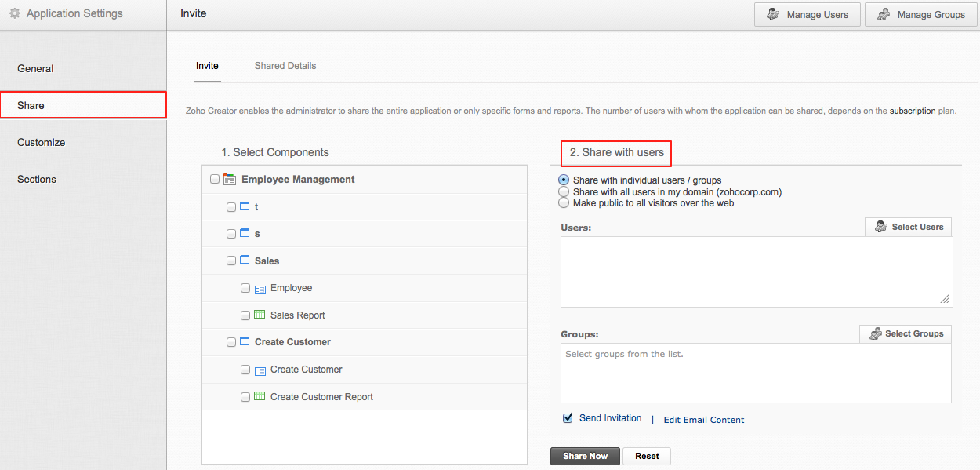
Task: Uncheck the Send Invitation checkbox
Action: pyautogui.click(x=567, y=417)
